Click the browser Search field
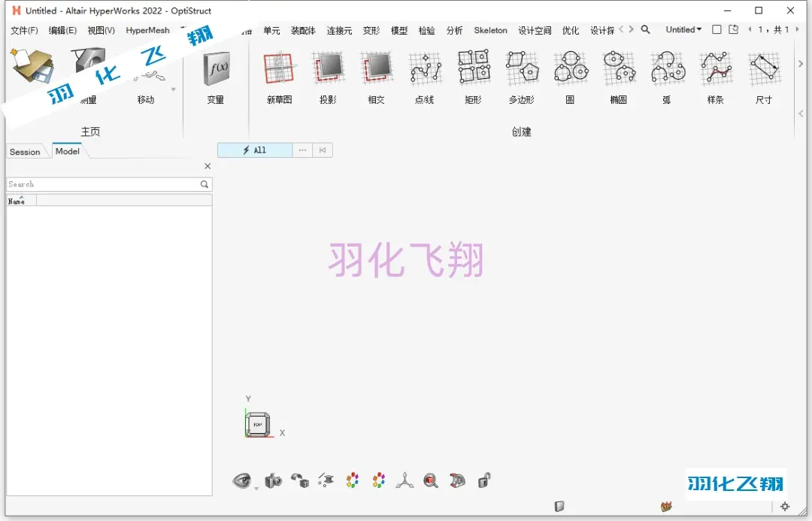Image resolution: width=812 pixels, height=521 pixels. click(x=109, y=184)
